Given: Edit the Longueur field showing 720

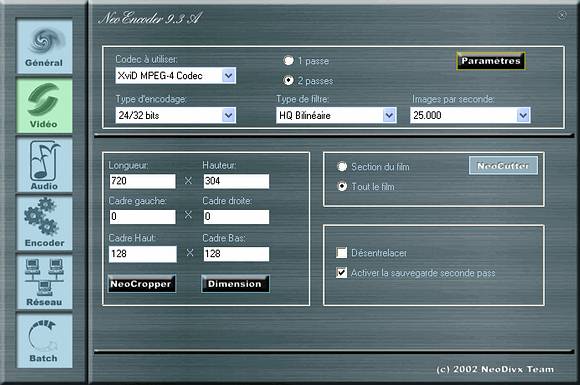Looking at the screenshot, I should click(142, 181).
